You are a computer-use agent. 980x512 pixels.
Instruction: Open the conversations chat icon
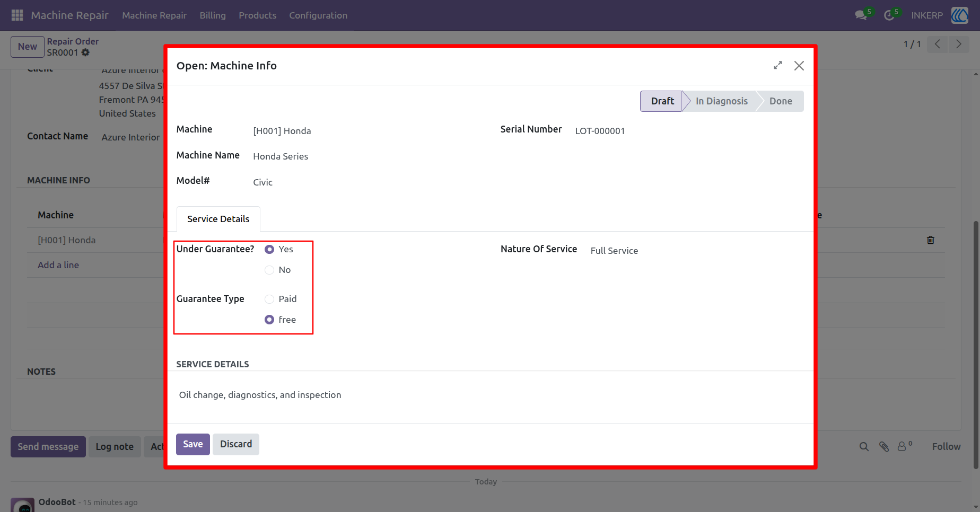[x=861, y=15]
